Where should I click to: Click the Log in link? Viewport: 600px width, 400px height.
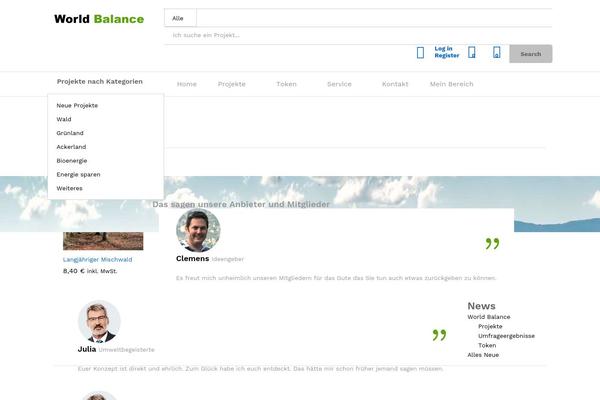tap(443, 49)
